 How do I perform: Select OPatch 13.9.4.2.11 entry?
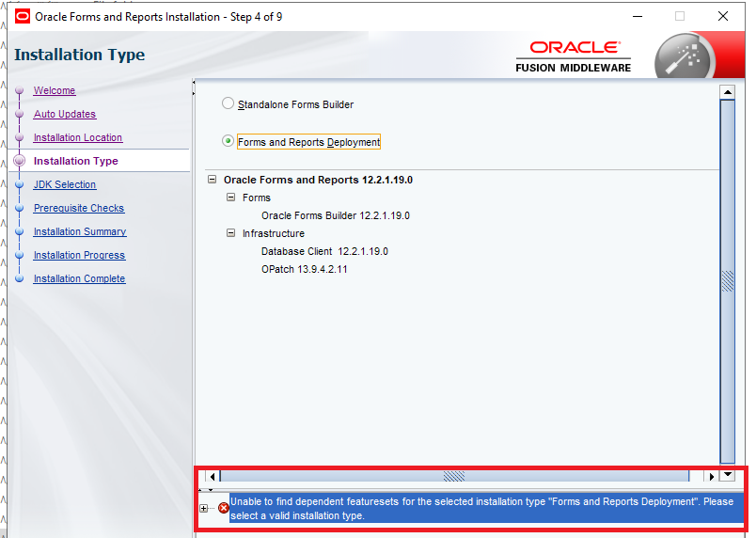click(305, 269)
